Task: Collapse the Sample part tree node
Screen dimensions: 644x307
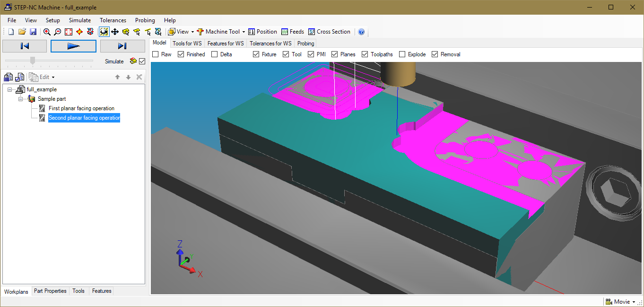Action: (x=21, y=99)
